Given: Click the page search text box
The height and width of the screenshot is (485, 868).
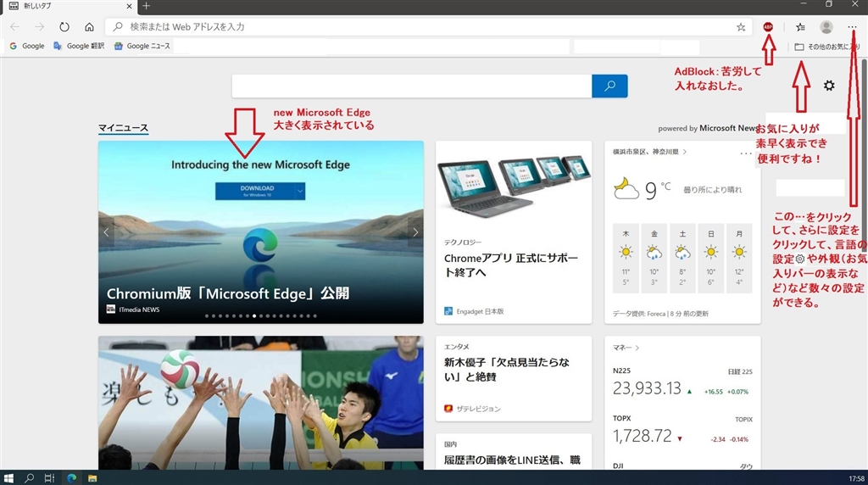Looking at the screenshot, I should click(412, 86).
